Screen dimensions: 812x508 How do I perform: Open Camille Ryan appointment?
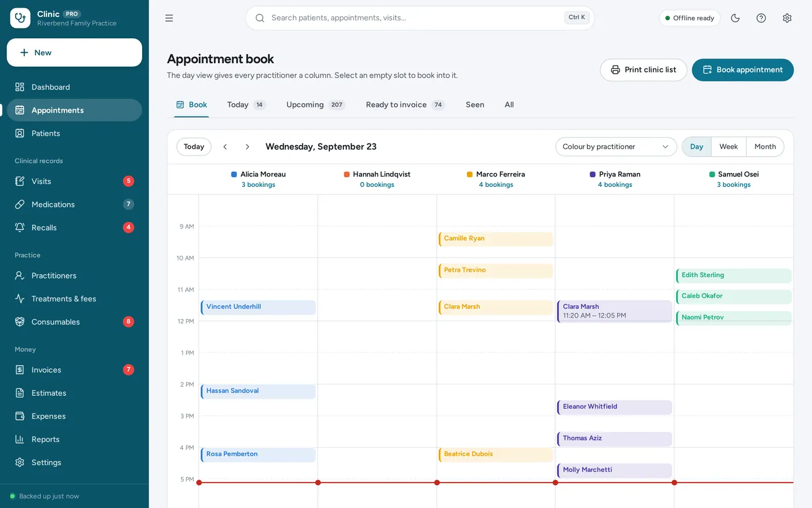(496, 239)
